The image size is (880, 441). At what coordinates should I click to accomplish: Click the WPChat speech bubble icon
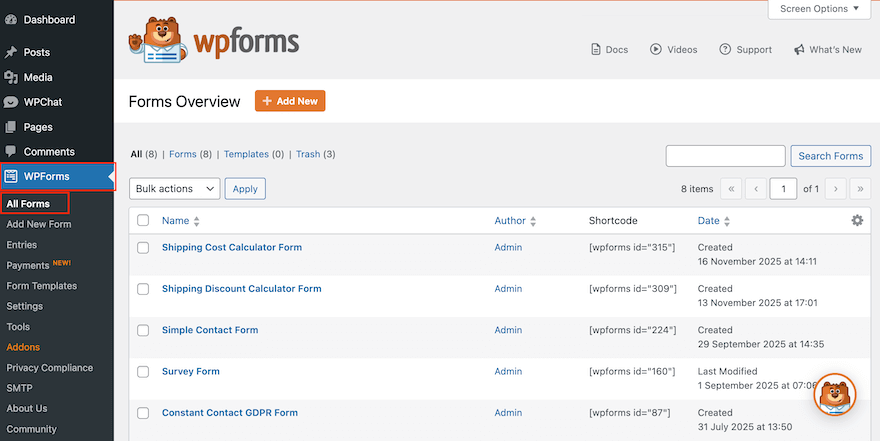coord(11,102)
